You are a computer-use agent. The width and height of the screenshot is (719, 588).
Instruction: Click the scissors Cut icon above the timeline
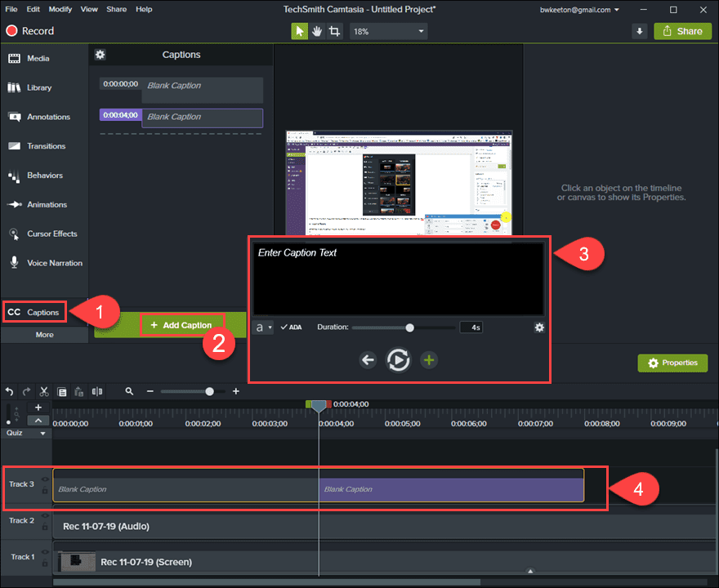pyautogui.click(x=42, y=391)
